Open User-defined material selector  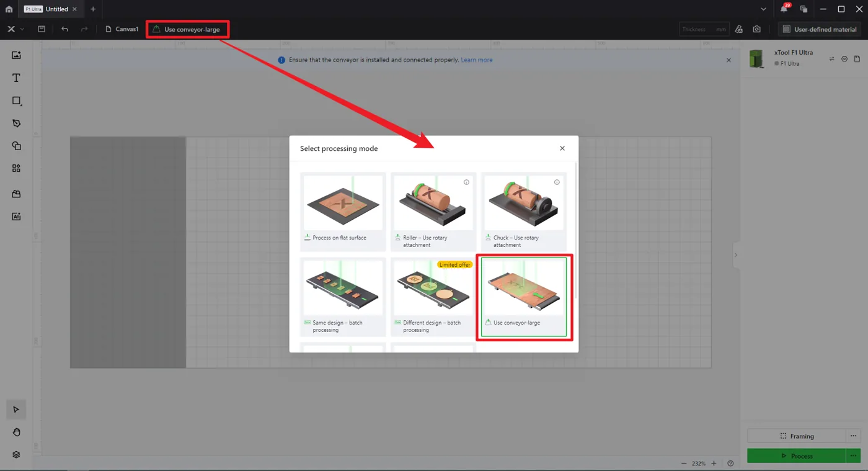pyautogui.click(x=820, y=29)
